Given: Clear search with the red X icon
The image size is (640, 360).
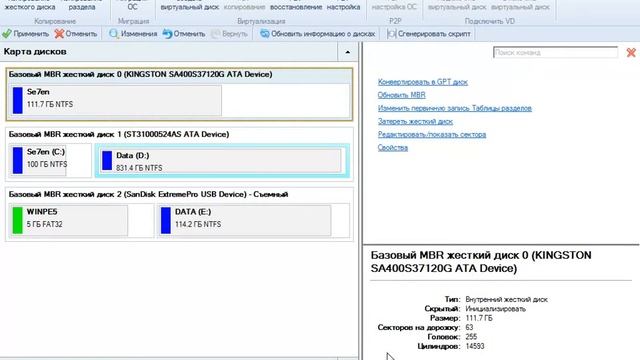Looking at the screenshot, I should pyautogui.click(x=631, y=52).
